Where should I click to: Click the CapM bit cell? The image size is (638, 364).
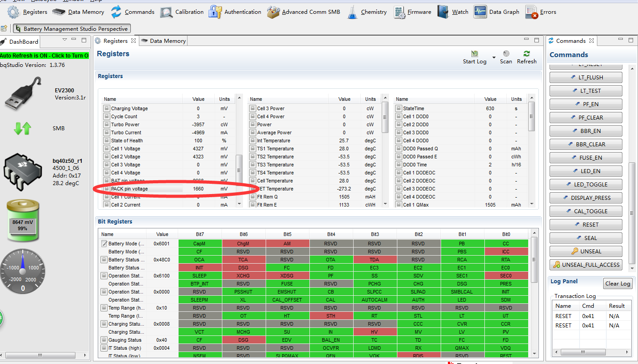(x=200, y=244)
